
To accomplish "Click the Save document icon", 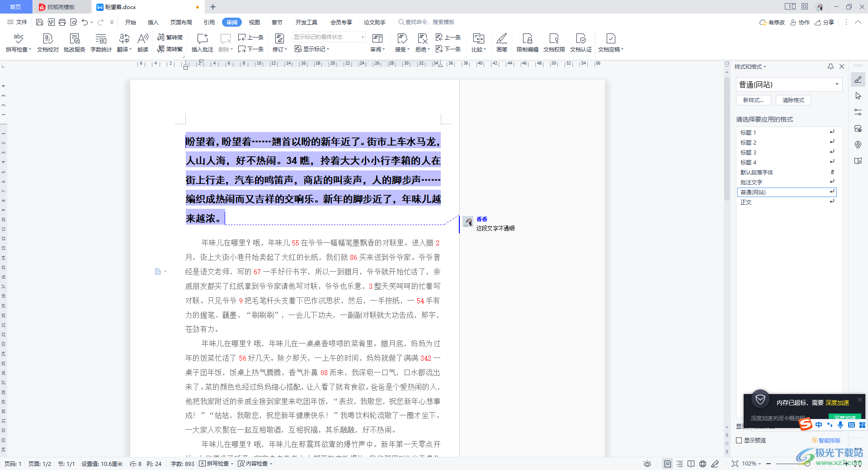I will (39, 22).
